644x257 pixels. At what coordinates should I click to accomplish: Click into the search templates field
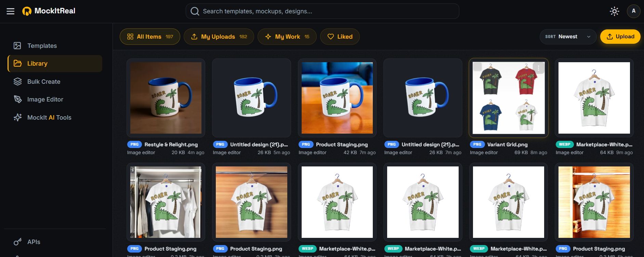[x=322, y=11]
